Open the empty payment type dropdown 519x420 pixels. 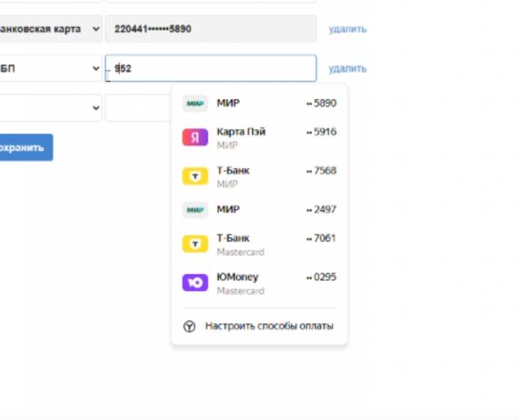(51, 107)
